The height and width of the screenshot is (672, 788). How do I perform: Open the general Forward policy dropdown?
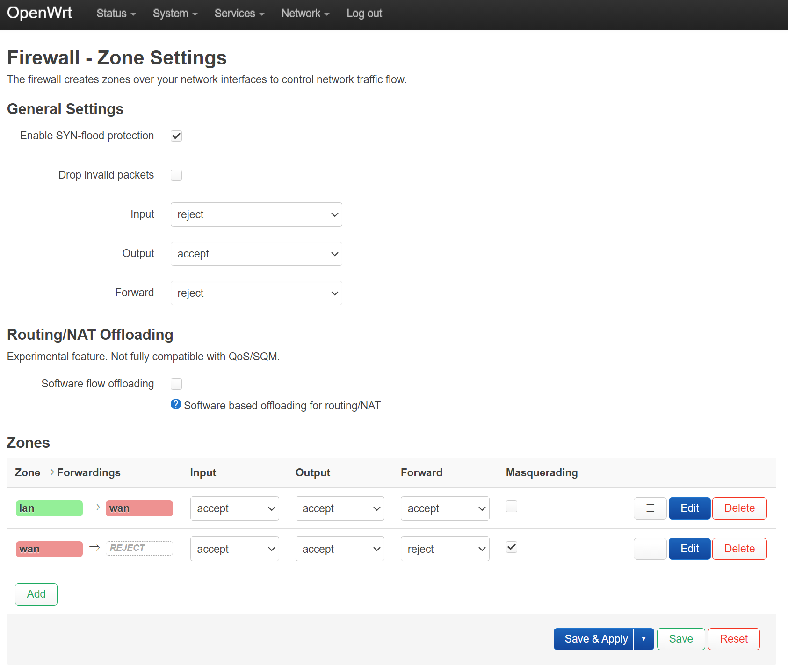coord(256,293)
